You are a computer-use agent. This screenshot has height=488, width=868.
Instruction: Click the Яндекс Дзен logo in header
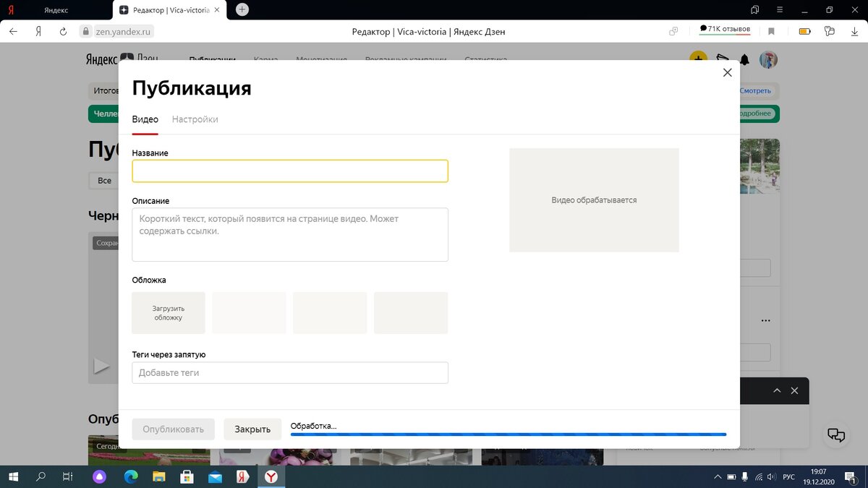(122, 59)
